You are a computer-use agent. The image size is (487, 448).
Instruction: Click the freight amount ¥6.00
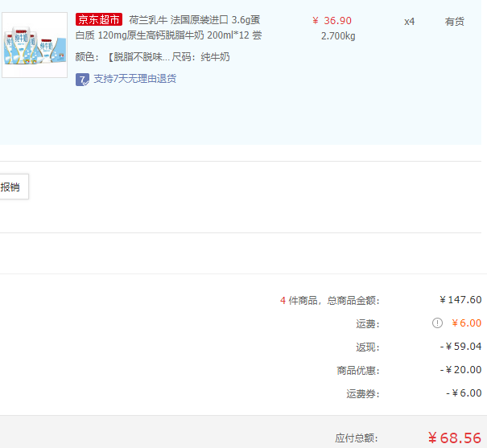coord(466,323)
